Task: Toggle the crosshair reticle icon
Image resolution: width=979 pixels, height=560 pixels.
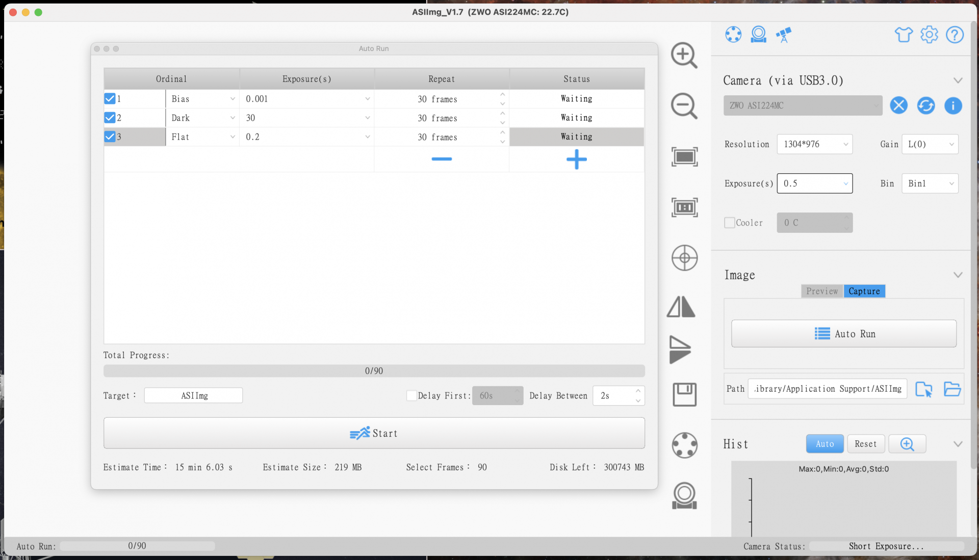Action: click(684, 258)
